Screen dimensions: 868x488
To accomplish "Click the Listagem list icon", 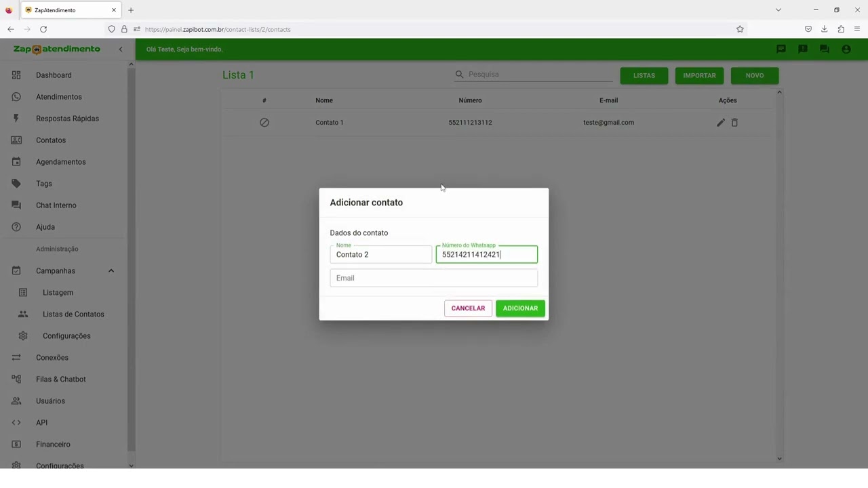I will (x=23, y=293).
